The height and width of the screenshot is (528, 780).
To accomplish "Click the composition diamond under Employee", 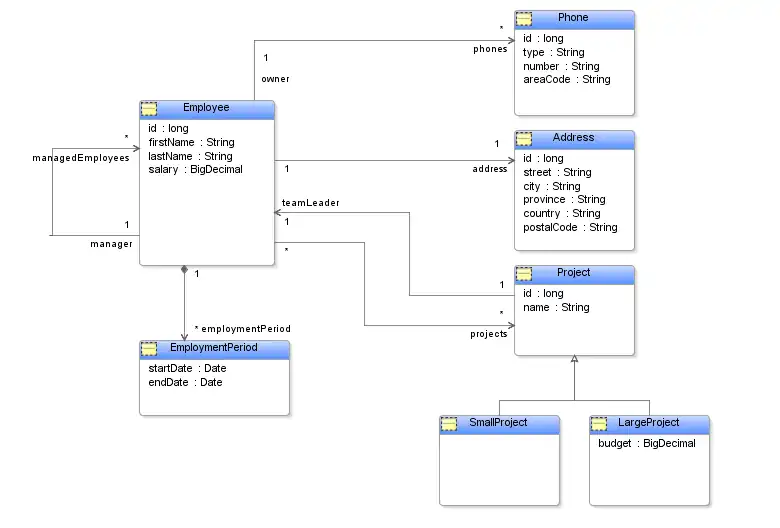I will [x=184, y=270].
